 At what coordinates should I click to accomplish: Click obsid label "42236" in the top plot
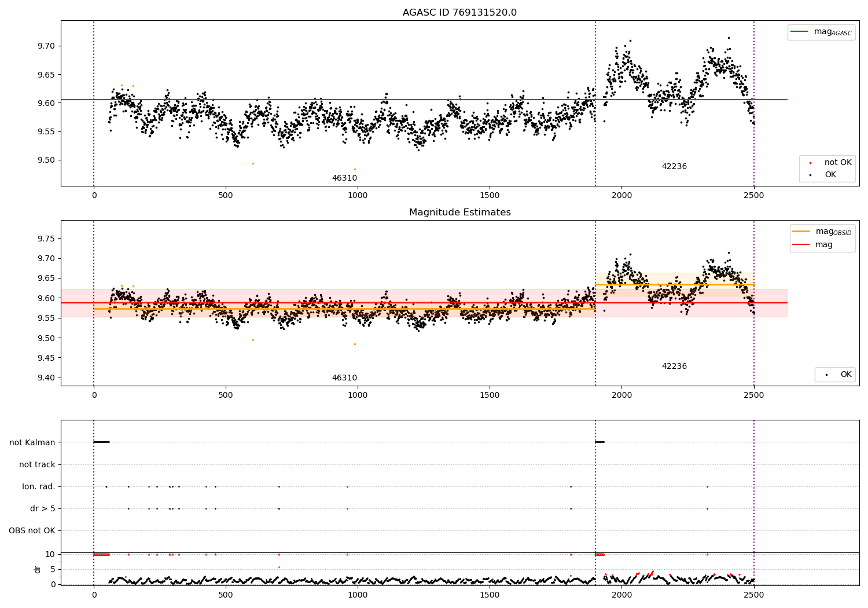(x=674, y=167)
